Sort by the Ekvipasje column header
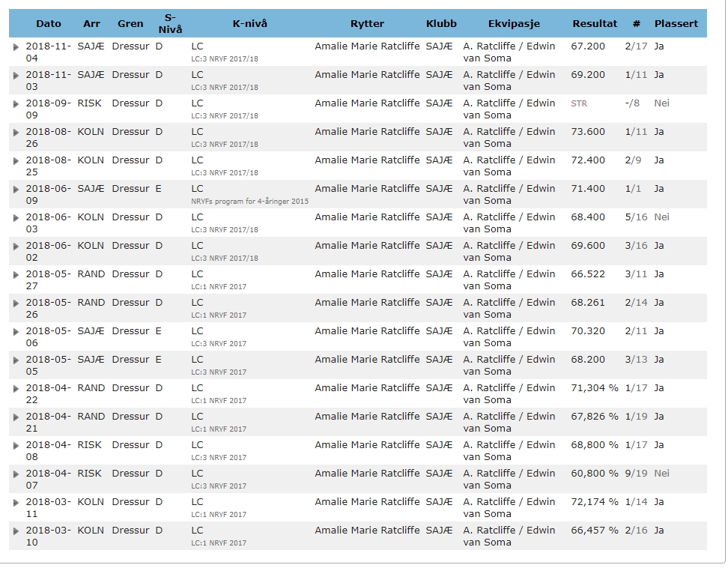The image size is (728, 577). (514, 24)
